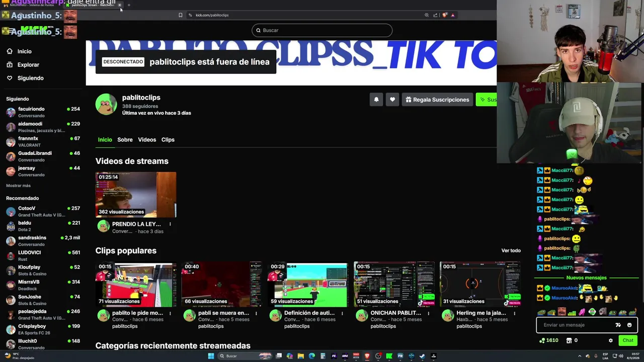This screenshot has width=644, height=362.
Task: Click Regala Suscripciones button
Action: [437, 100]
